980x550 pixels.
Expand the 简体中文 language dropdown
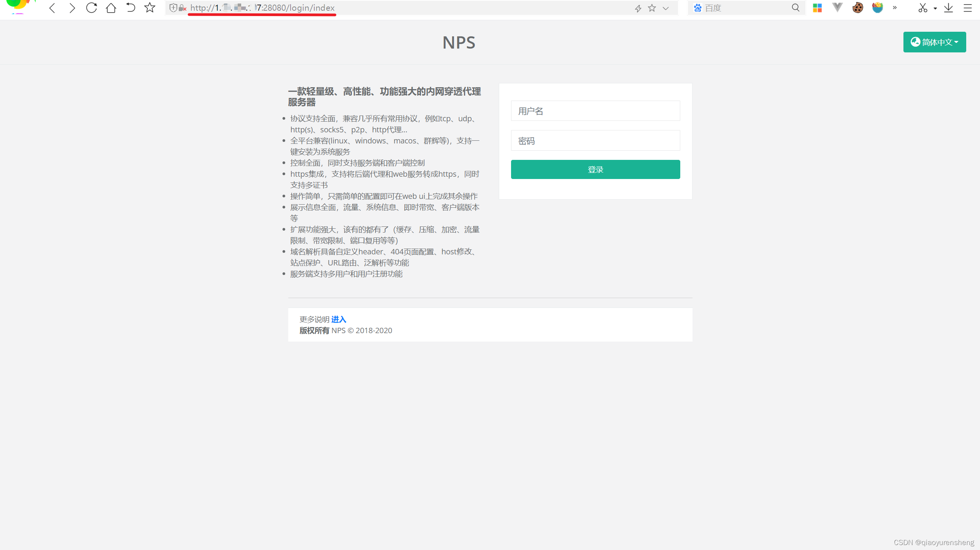point(934,42)
